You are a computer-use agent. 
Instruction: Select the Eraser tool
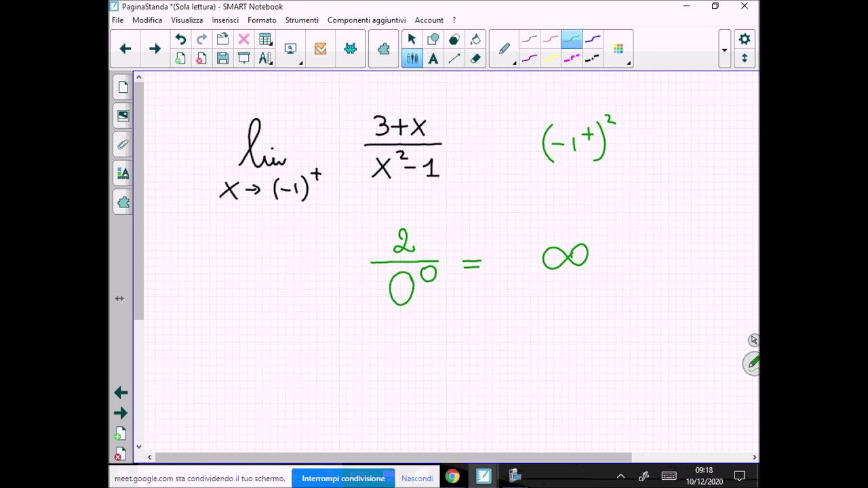pos(475,58)
